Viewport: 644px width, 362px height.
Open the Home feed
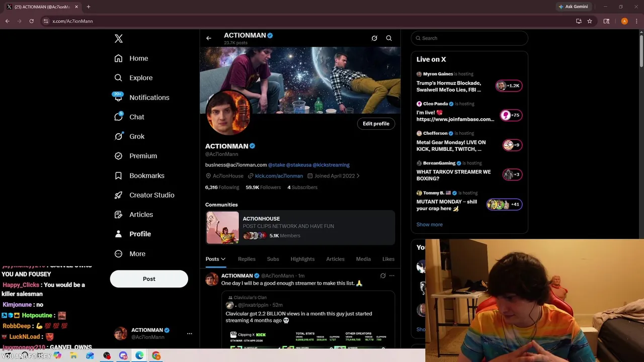131,58
